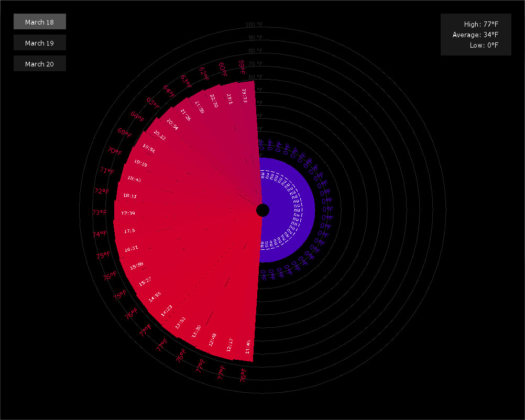Click the 69°F red temperature label

coord(125,132)
